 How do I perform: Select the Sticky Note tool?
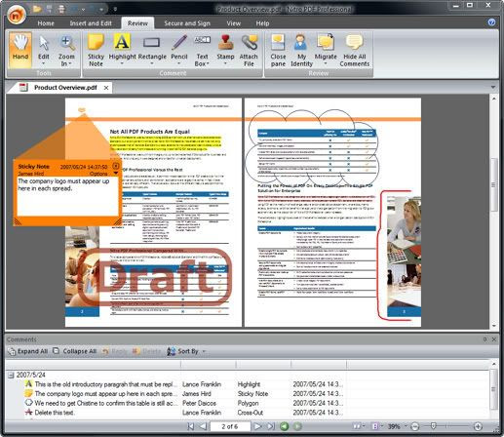click(96, 51)
